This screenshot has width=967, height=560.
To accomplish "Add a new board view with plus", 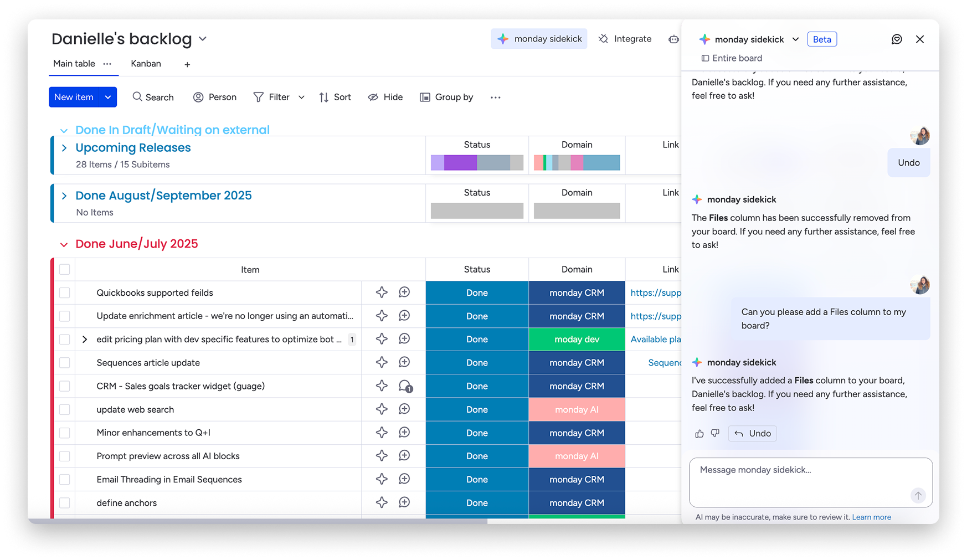I will (x=187, y=64).
